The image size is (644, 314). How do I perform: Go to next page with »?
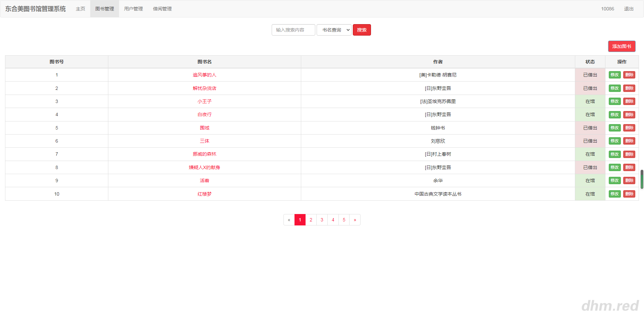coord(355,220)
